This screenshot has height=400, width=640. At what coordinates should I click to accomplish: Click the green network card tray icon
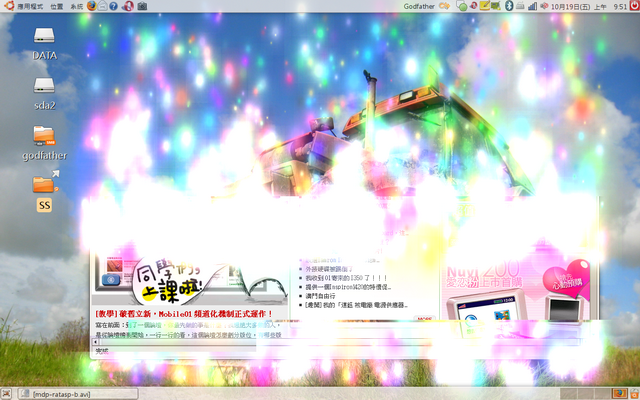click(496, 6)
